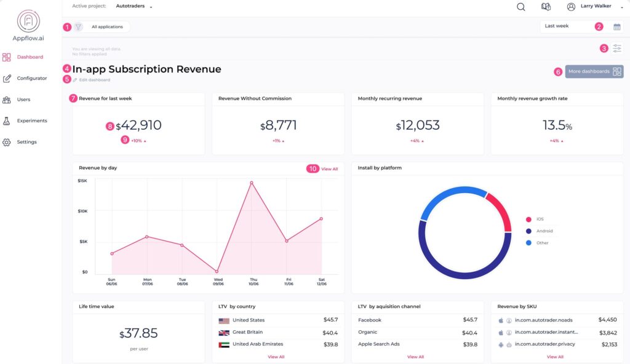Click View All under LTV by country
630x364 pixels.
276,357
